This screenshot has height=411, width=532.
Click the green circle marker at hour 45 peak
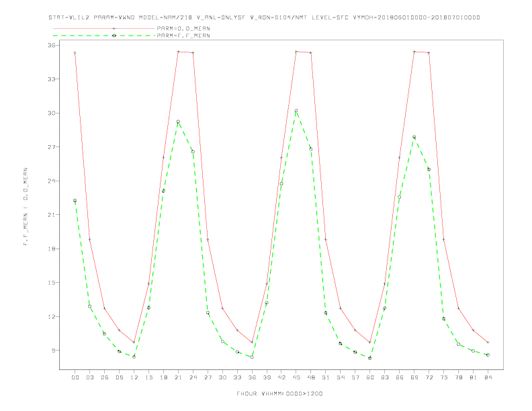click(x=296, y=111)
